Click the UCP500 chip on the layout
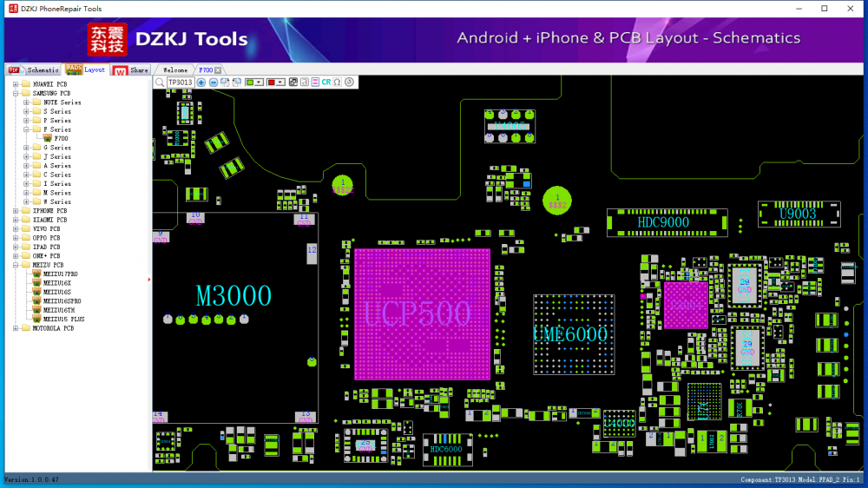 422,313
